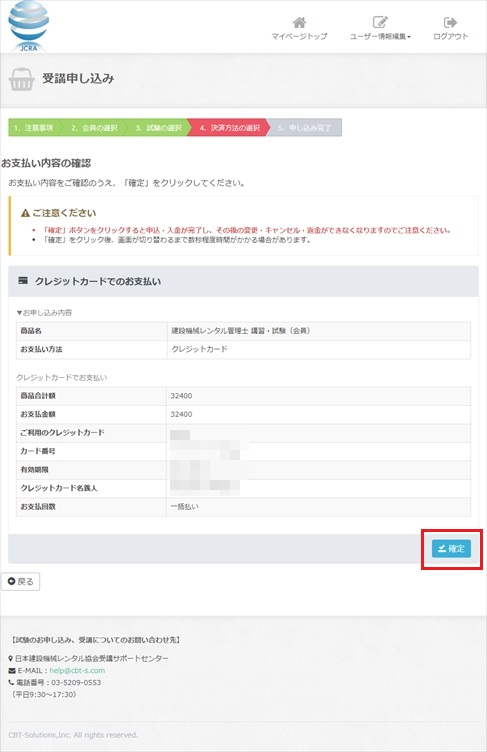Open the help@cbt-s.com email link

(77, 670)
